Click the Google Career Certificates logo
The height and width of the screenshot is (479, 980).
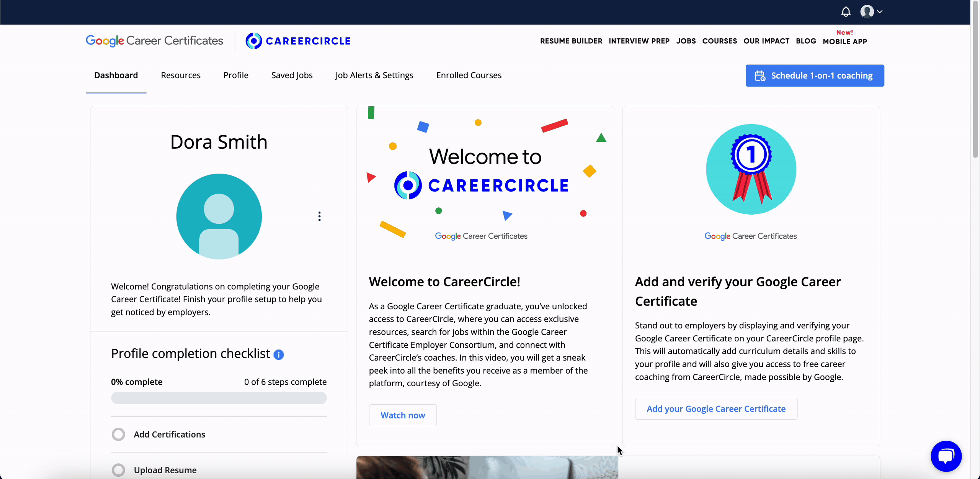tap(154, 41)
